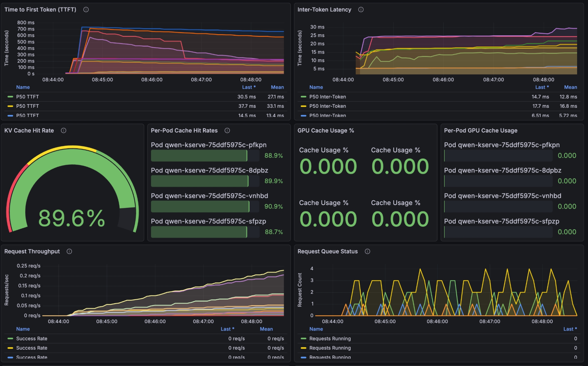Click the 89.6% KV cache gauge value
The image size is (588, 366).
pyautogui.click(x=72, y=218)
